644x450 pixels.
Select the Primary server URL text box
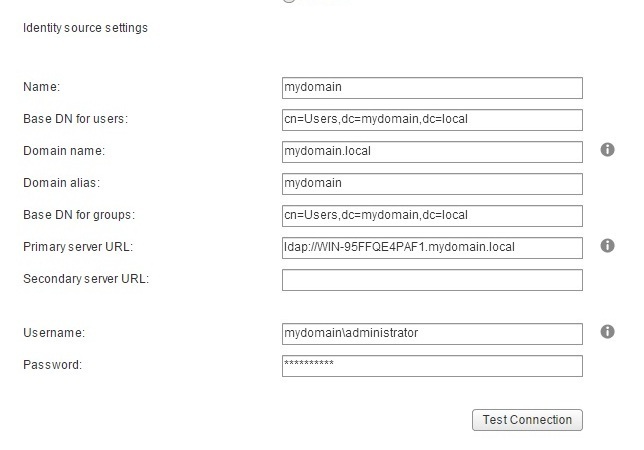432,248
